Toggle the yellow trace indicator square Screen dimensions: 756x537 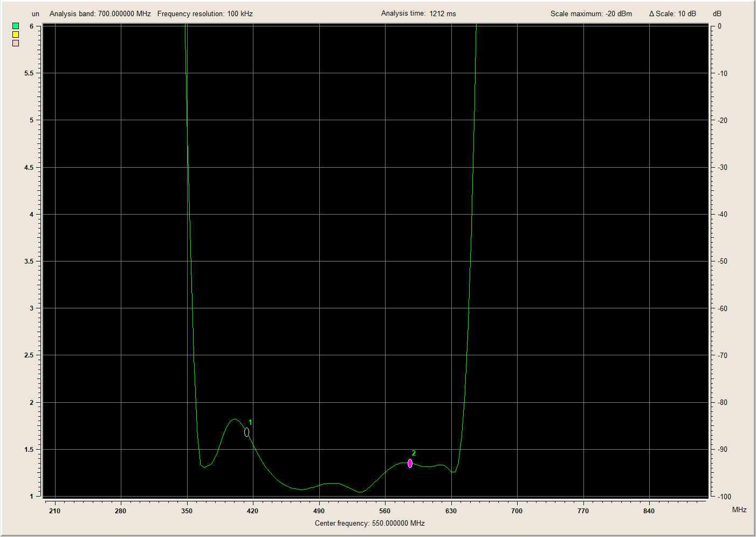click(x=16, y=35)
